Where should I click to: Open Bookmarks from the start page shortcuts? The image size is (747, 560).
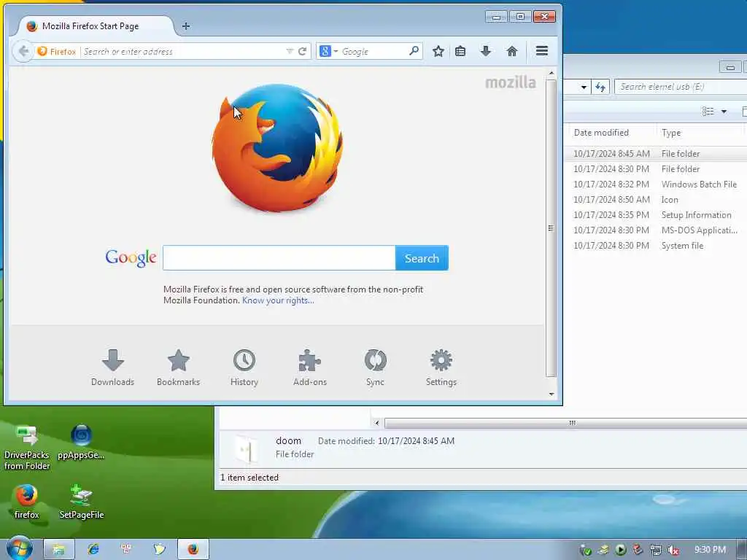(179, 367)
